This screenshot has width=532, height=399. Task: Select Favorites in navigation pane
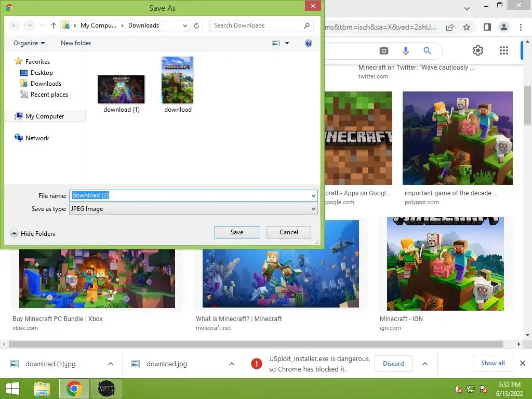tap(33, 61)
